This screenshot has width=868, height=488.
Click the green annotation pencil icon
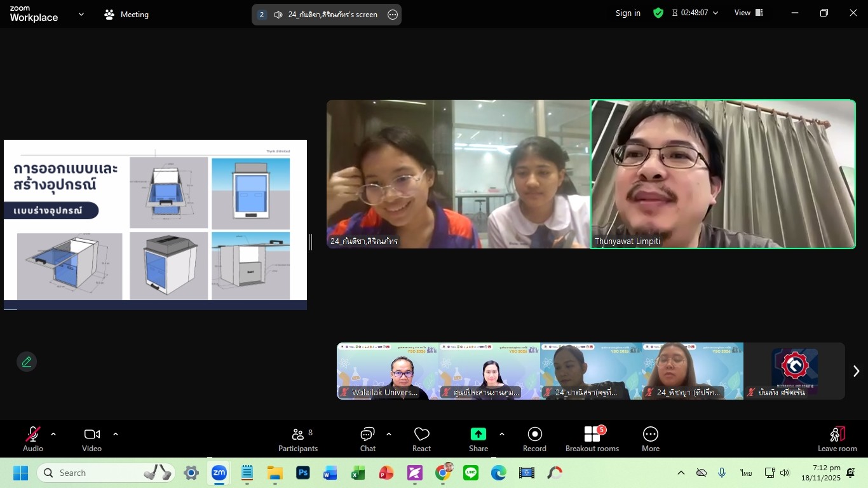tap(27, 362)
